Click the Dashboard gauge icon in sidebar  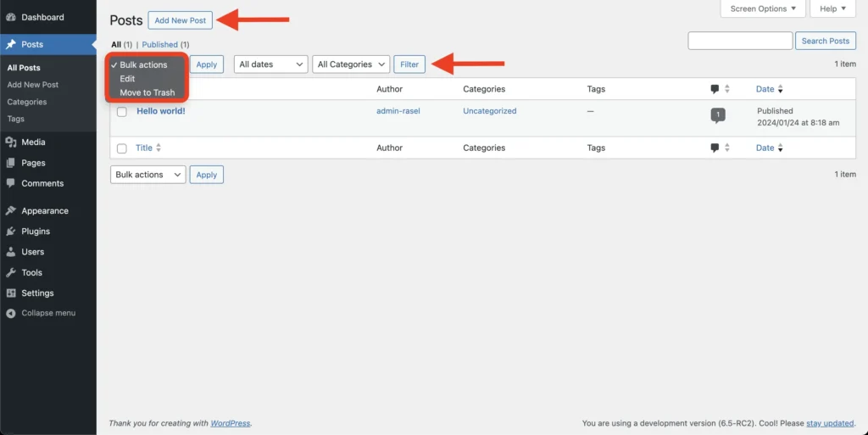(10, 17)
